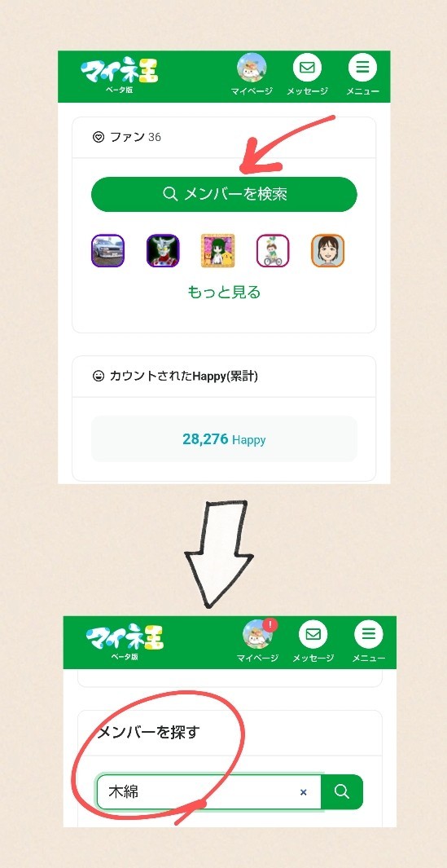Open the short-haired woman fan avatar
Screen dimensions: 447x868
[x=327, y=251]
